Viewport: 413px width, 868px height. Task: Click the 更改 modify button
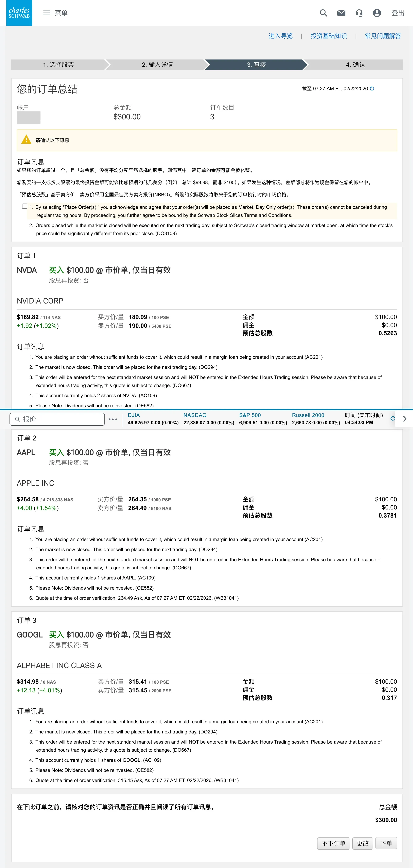coord(362,843)
